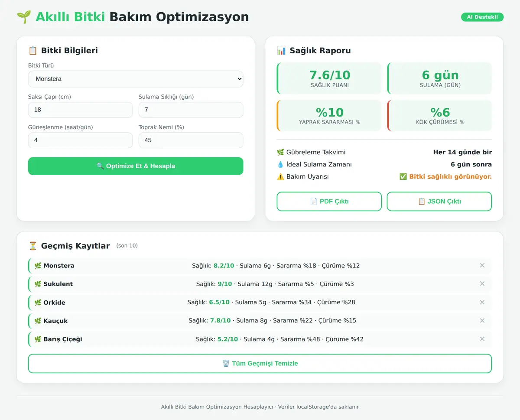The width and height of the screenshot is (520, 420).
Task: Click Optimize Et & Hesapla button
Action: (x=136, y=166)
